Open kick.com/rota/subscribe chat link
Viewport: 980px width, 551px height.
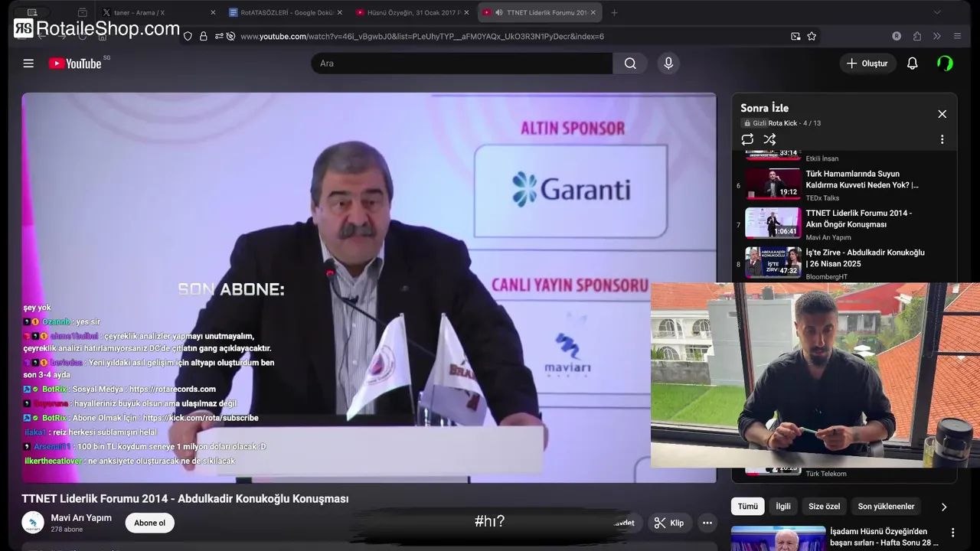click(201, 419)
